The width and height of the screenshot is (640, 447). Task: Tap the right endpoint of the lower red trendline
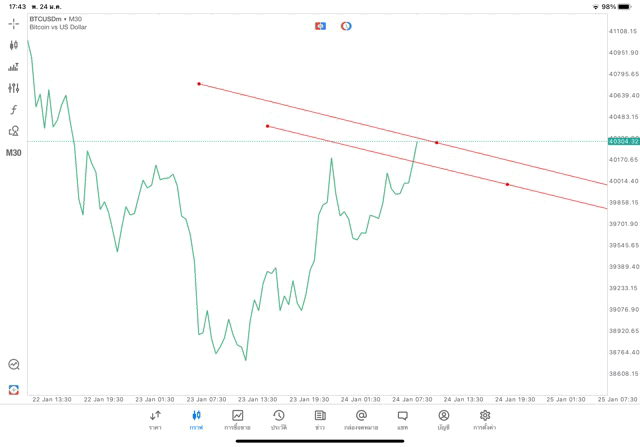pos(507,185)
